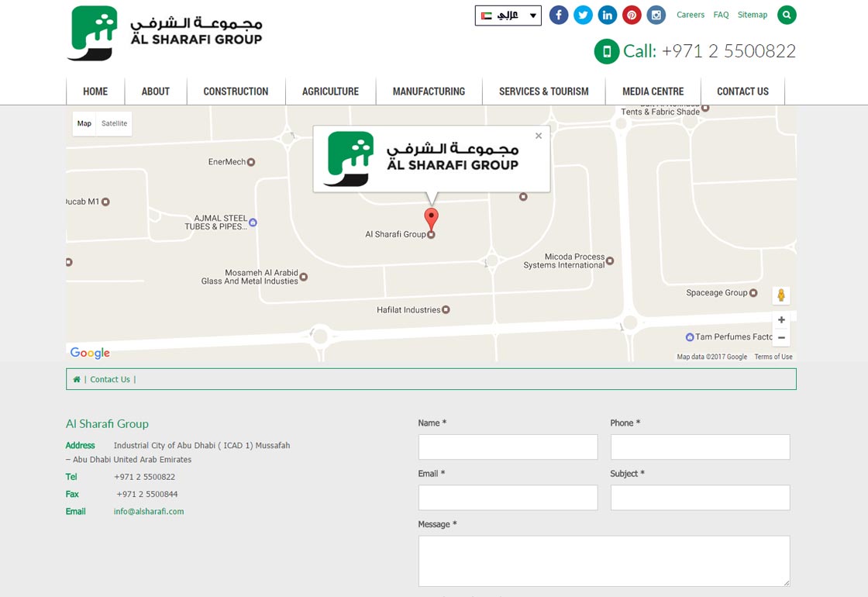This screenshot has height=597, width=868.
Task: Open the Arabic language dropdown
Action: coord(508,16)
